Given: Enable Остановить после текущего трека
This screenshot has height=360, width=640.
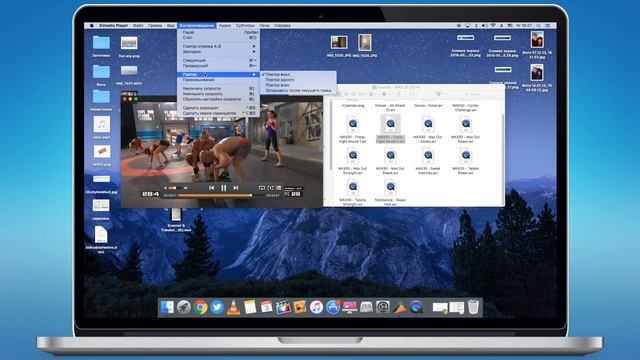Looking at the screenshot, I should coord(298,90).
